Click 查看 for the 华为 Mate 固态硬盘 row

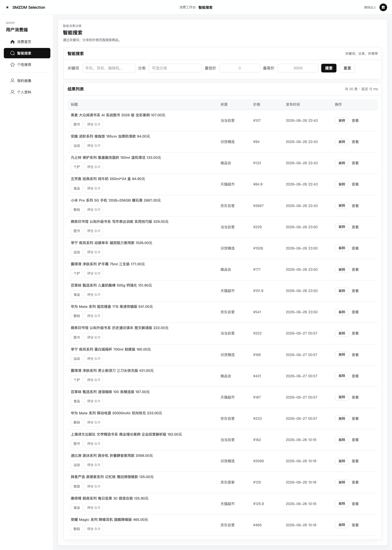(355, 312)
